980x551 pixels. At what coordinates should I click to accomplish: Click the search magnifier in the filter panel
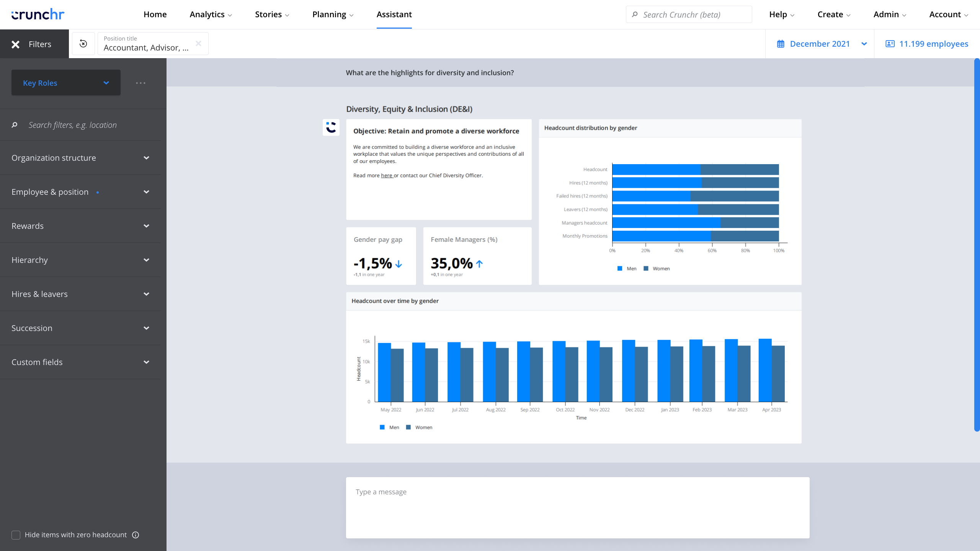click(15, 125)
